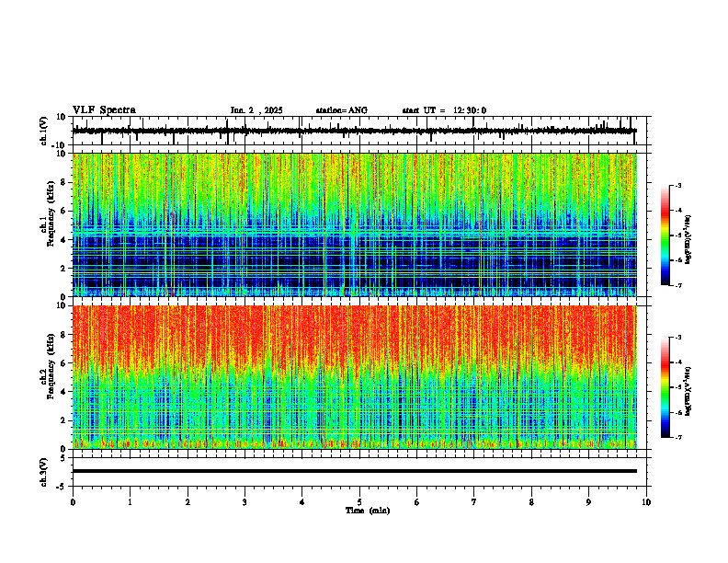Click the time axis tick "9"
The image size is (728, 563).
(588, 502)
